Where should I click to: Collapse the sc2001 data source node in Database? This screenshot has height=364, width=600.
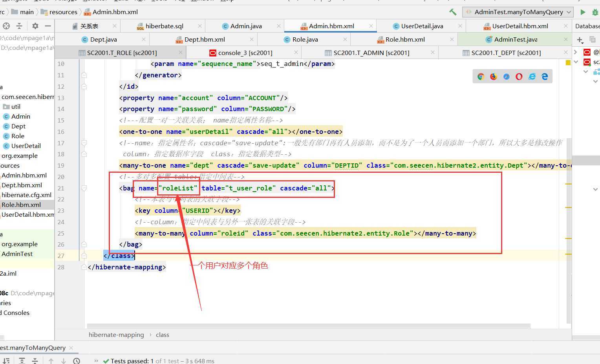pyautogui.click(x=576, y=62)
